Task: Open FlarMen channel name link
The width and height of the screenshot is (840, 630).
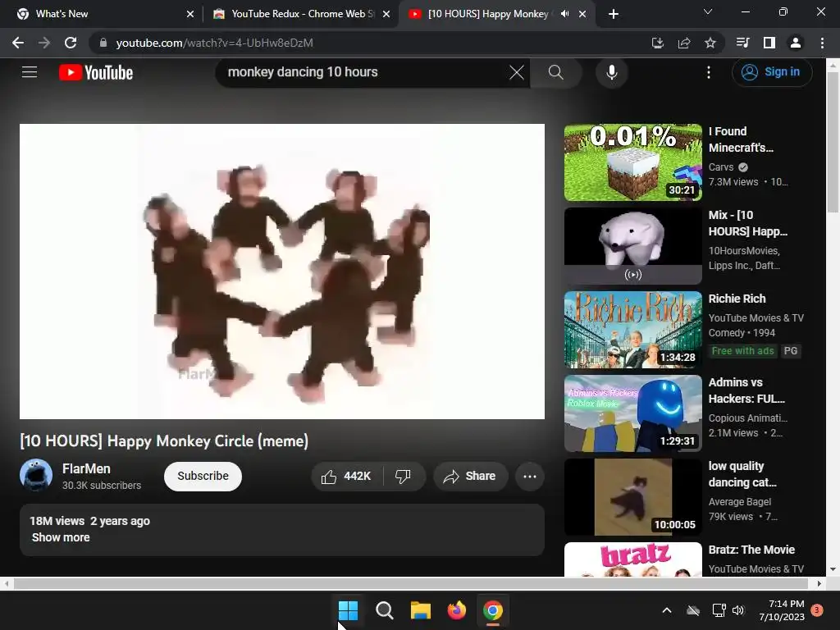Action: point(86,468)
